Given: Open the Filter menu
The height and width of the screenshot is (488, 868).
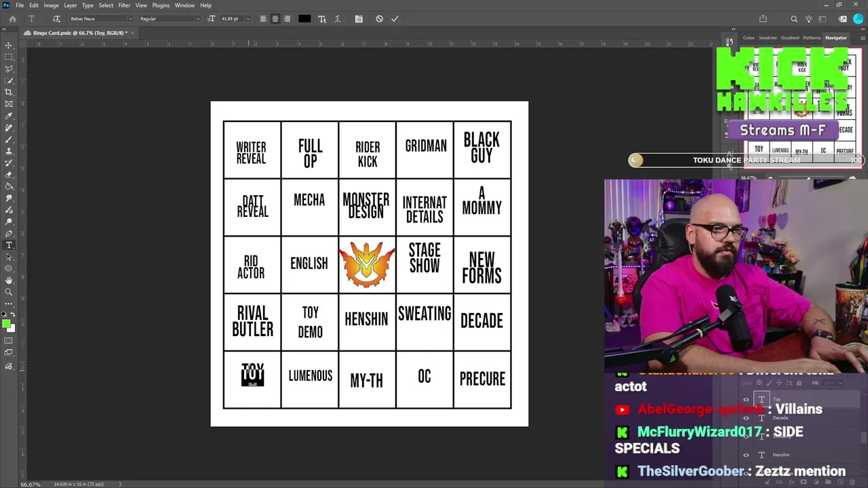Looking at the screenshot, I should (124, 5).
